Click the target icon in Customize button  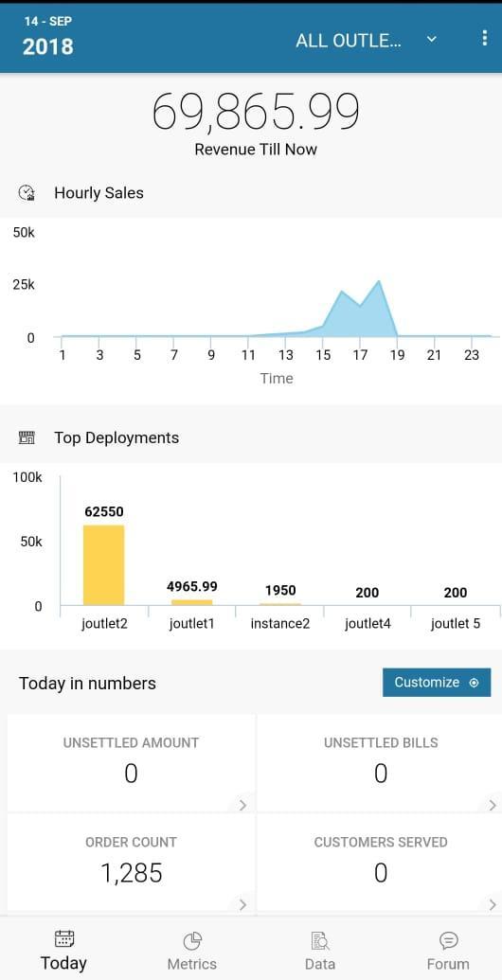(474, 683)
